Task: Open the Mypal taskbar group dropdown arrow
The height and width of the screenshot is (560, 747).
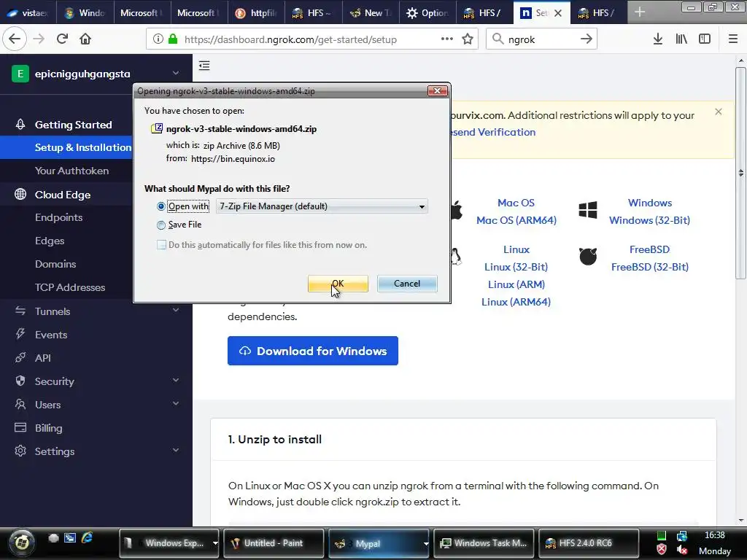Action: [425, 543]
